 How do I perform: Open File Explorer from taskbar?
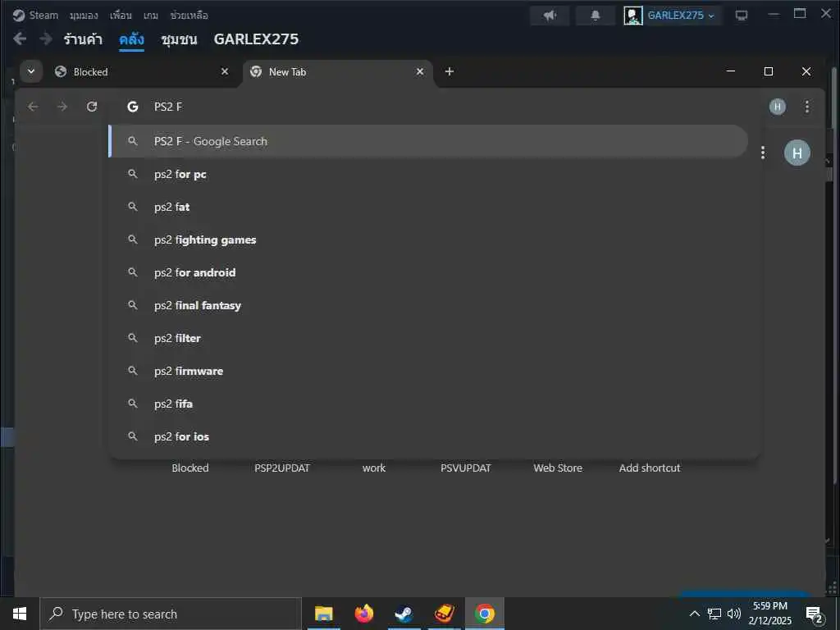coord(323,614)
